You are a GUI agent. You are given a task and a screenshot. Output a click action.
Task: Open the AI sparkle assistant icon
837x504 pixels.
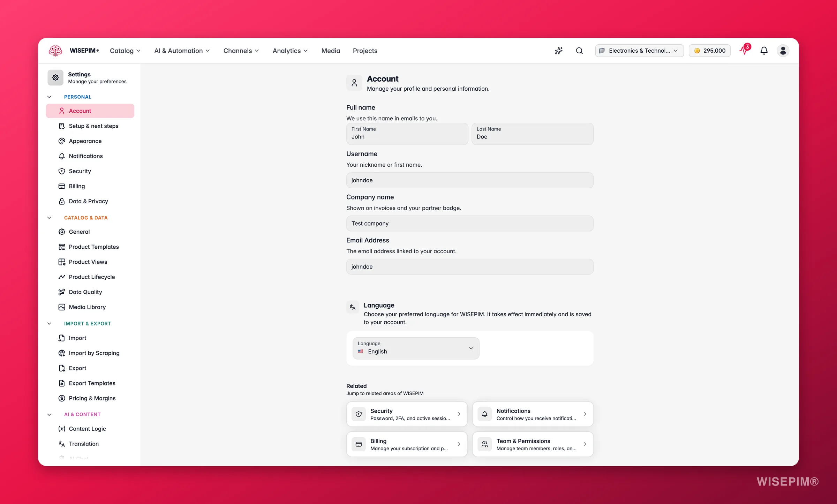pos(559,51)
